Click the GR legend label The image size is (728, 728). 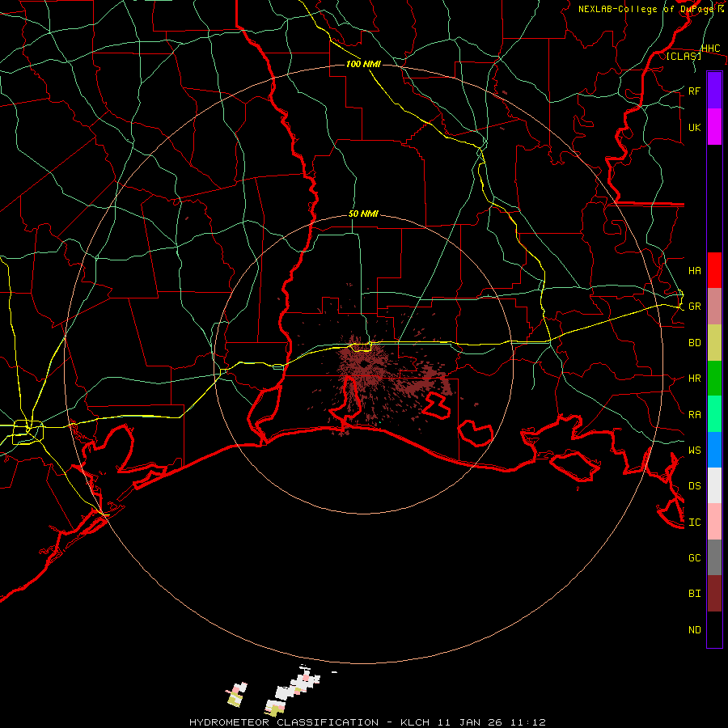pyautogui.click(x=694, y=307)
